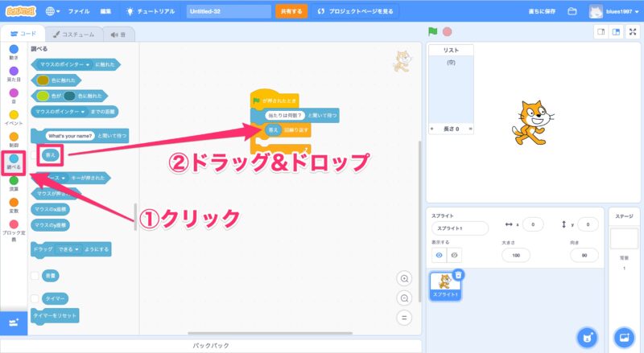Click the color swatch in 色に触れた block
This screenshot has width=644, height=353.
(x=43, y=80)
